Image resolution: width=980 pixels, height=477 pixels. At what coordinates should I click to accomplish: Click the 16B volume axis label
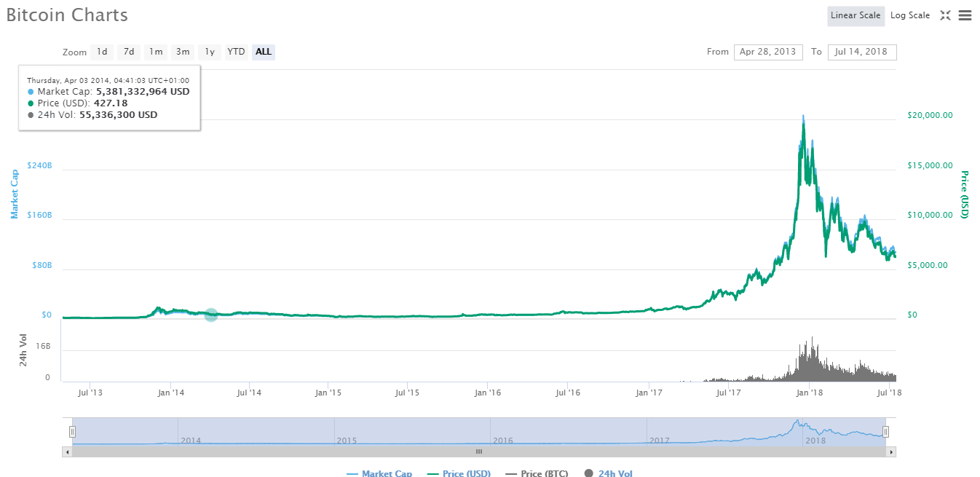pyautogui.click(x=43, y=347)
